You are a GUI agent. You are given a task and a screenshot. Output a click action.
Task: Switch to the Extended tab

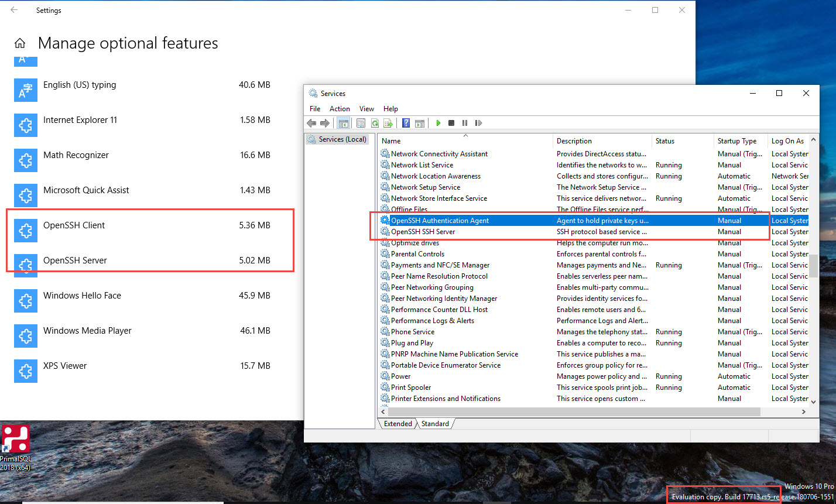pos(398,424)
